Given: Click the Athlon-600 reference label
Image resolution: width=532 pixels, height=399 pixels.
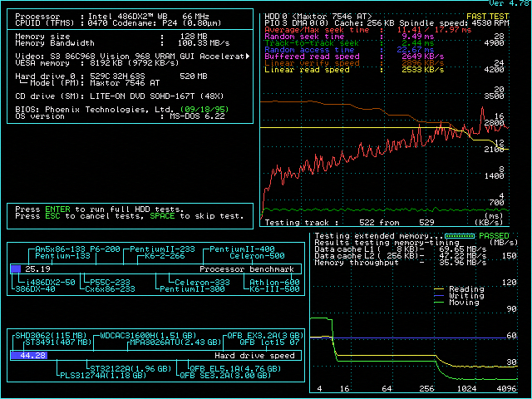Looking at the screenshot, I should tap(275, 283).
